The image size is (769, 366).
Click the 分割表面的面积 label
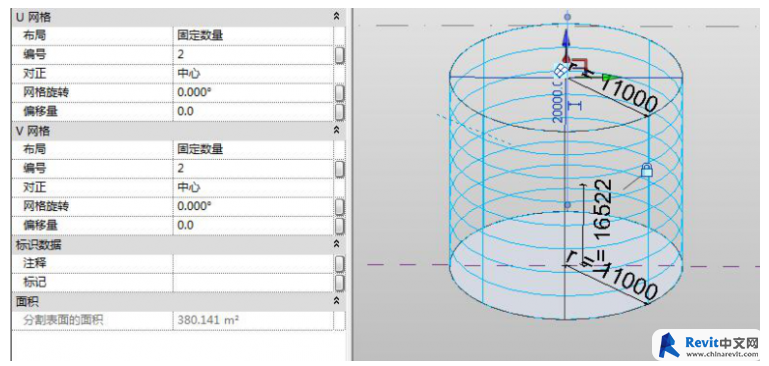[x=63, y=321]
